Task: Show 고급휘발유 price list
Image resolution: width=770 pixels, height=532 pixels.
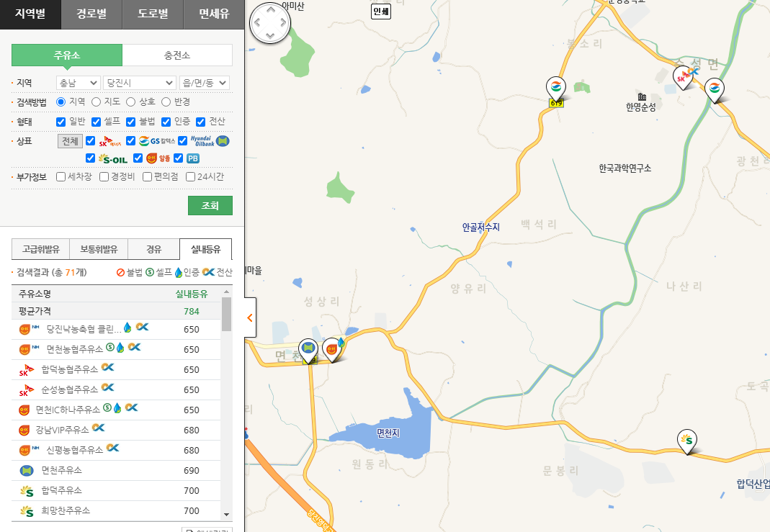Action: (x=41, y=249)
